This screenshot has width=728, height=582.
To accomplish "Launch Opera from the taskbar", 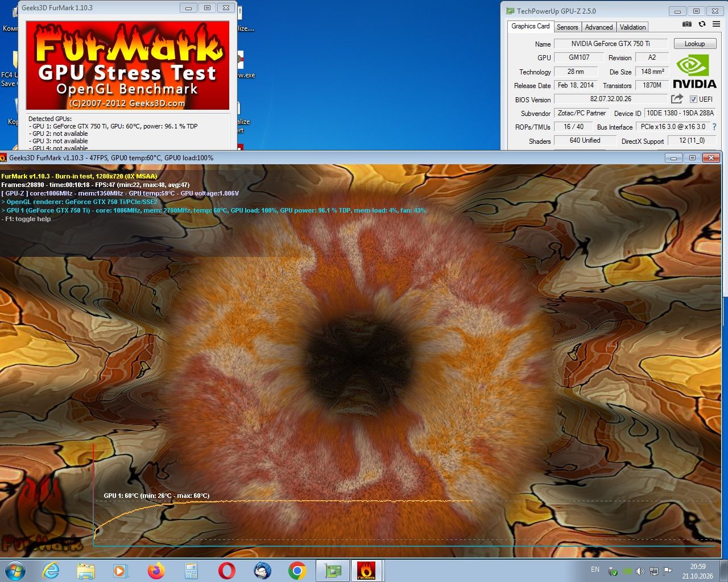I will tap(226, 571).
